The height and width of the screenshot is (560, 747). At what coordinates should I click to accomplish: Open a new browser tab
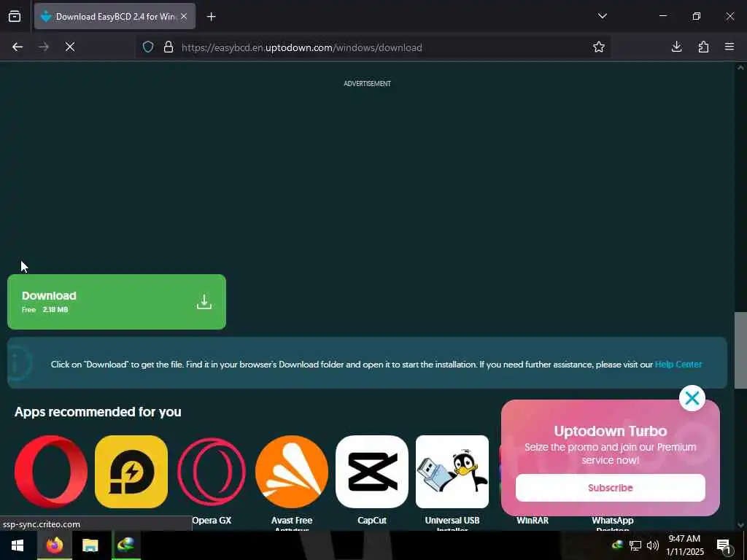pos(211,17)
